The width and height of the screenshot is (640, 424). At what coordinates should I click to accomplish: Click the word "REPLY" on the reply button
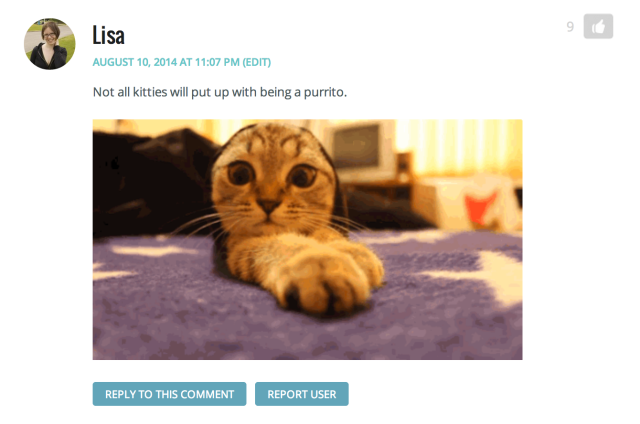pos(120,394)
